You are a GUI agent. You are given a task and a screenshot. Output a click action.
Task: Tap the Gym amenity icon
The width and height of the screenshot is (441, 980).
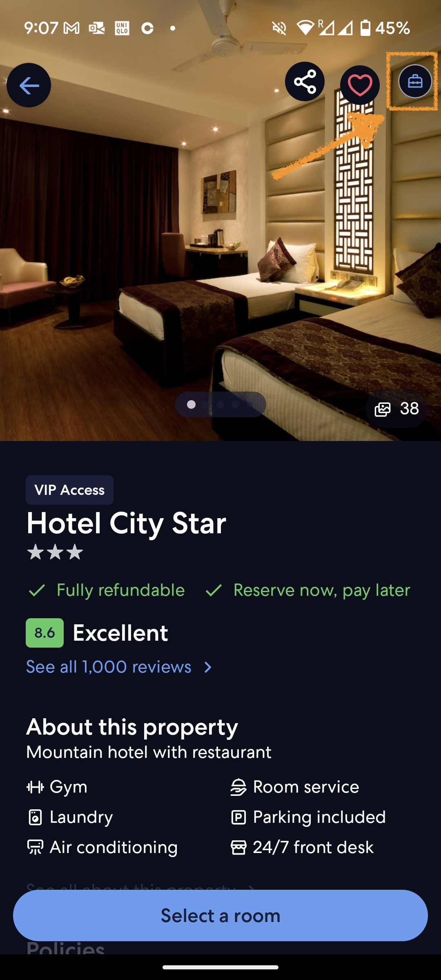pyautogui.click(x=35, y=787)
